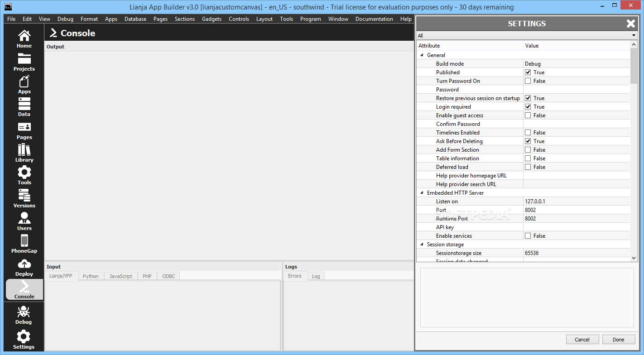Open the Help menu

pyautogui.click(x=406, y=19)
